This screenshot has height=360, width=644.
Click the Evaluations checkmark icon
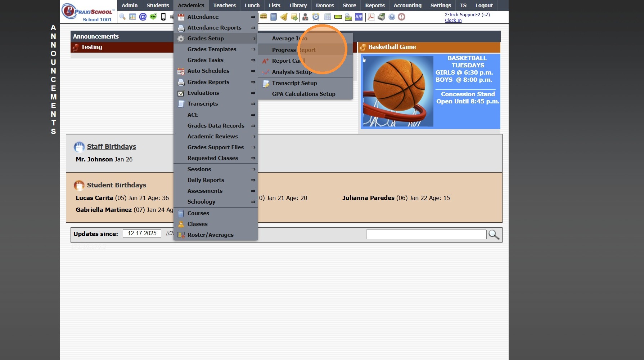[x=181, y=93]
